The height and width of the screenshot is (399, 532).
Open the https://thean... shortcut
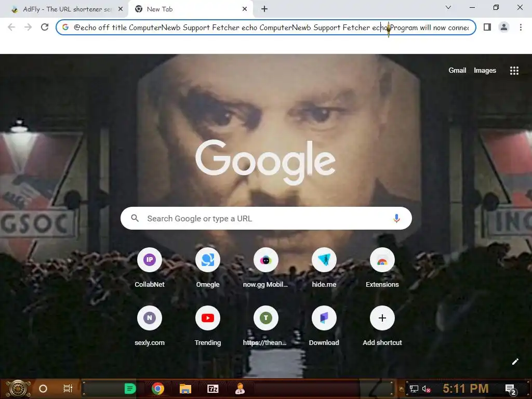265,326
